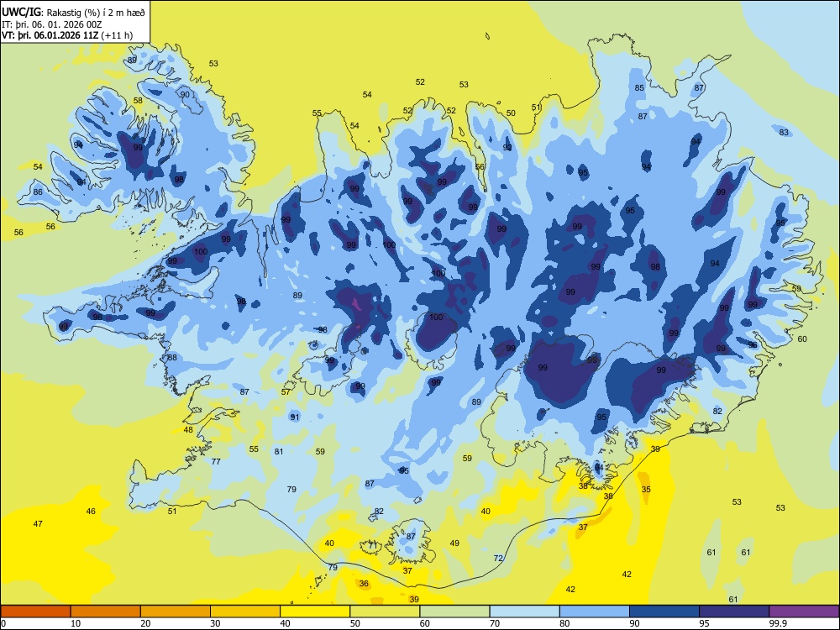The image size is (840, 630).
Task: Pick the purple above-99.9 legend swatch
Action: [804, 612]
